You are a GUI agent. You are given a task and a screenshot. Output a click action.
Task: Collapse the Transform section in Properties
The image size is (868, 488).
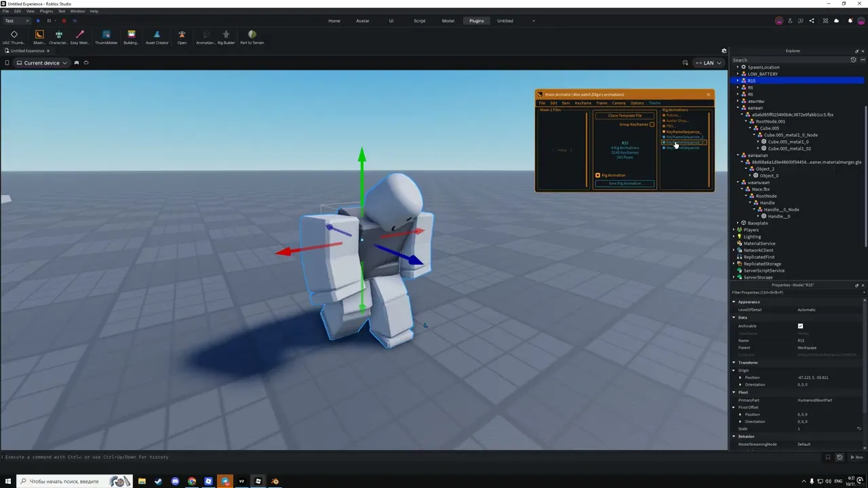tap(734, 363)
